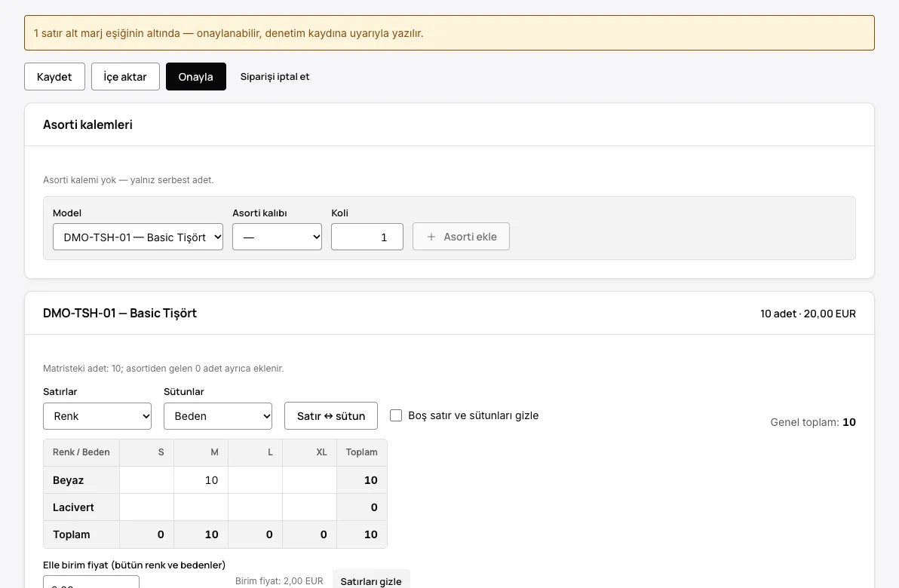Screen dimensions: 899x588
Task: Select the Lacivert S quantity cell
Action: (147, 507)
